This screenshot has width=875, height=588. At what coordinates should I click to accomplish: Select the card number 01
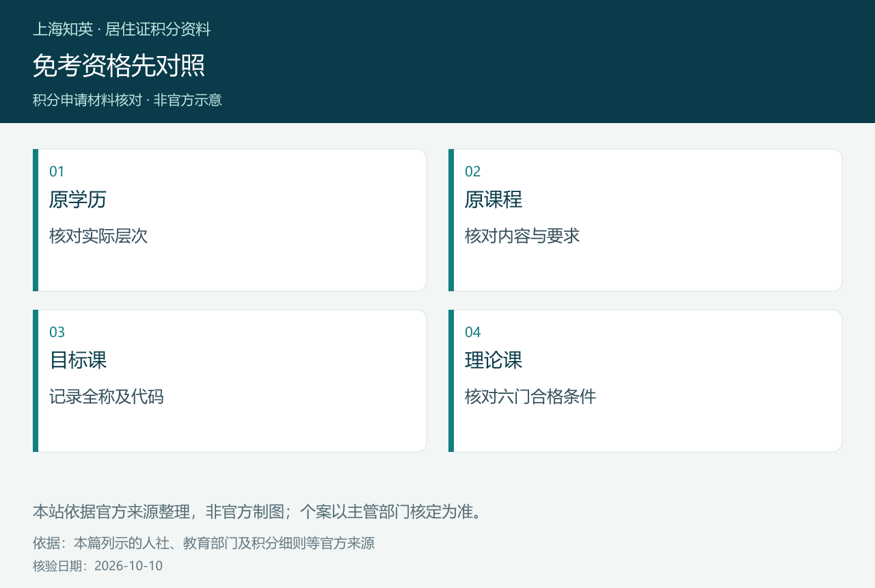pyautogui.click(x=57, y=172)
